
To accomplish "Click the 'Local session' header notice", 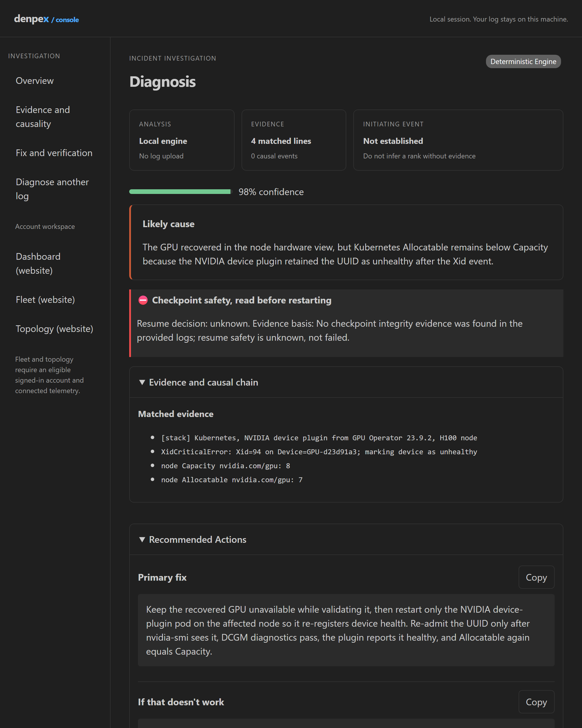I will click(498, 19).
